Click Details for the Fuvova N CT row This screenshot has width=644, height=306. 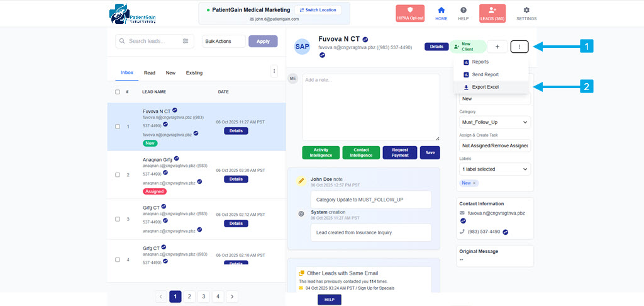pos(236,131)
